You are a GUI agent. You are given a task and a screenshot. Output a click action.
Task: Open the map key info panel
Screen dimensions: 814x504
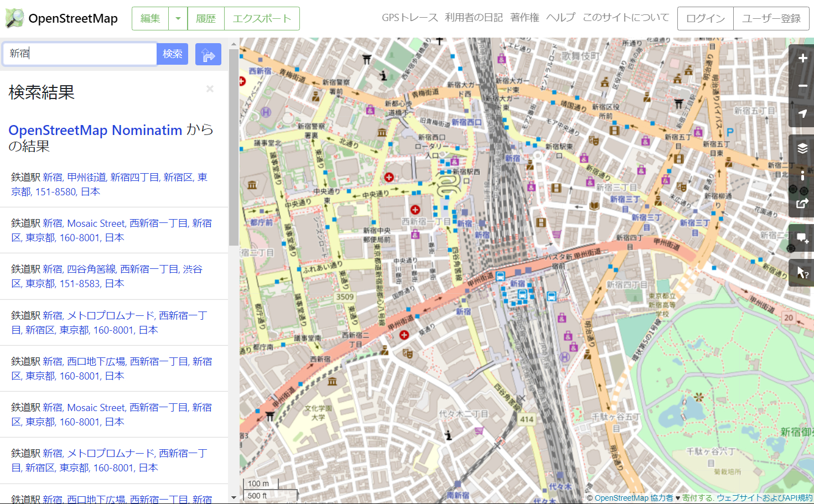pyautogui.click(x=802, y=176)
